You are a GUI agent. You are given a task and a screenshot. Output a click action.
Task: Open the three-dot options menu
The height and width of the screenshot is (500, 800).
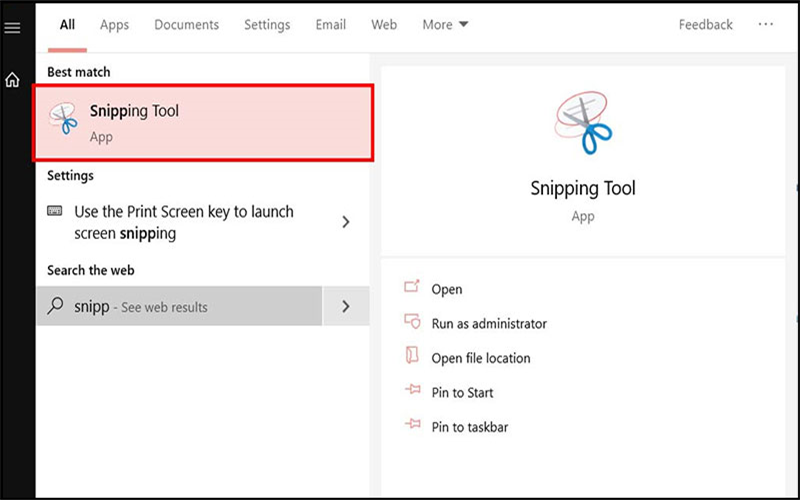tap(765, 24)
